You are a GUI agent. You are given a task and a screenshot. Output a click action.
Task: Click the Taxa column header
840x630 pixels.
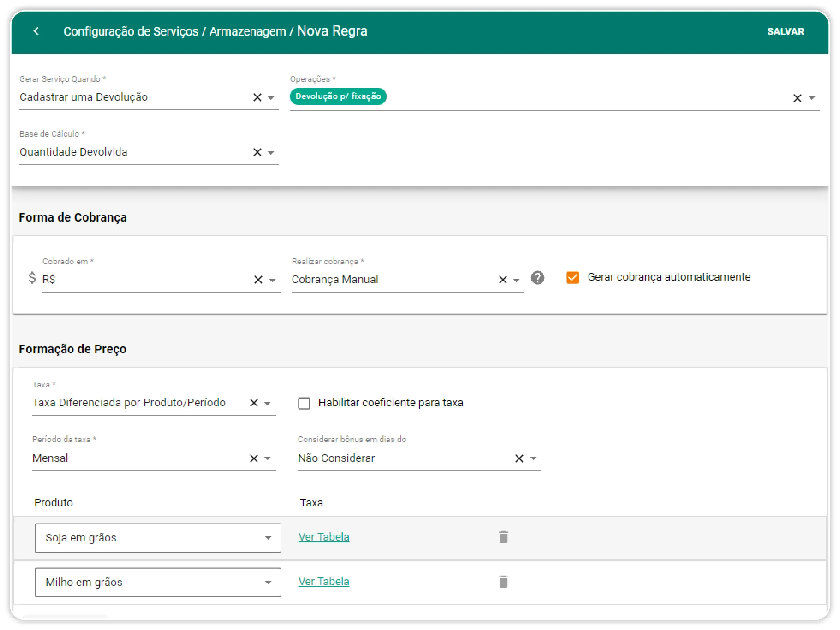click(x=311, y=503)
